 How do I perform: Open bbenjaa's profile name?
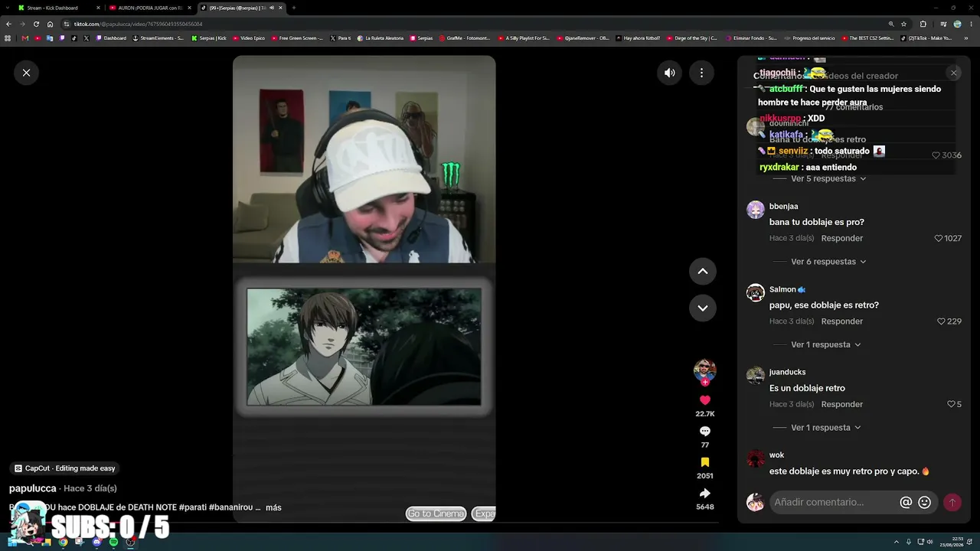click(x=783, y=207)
